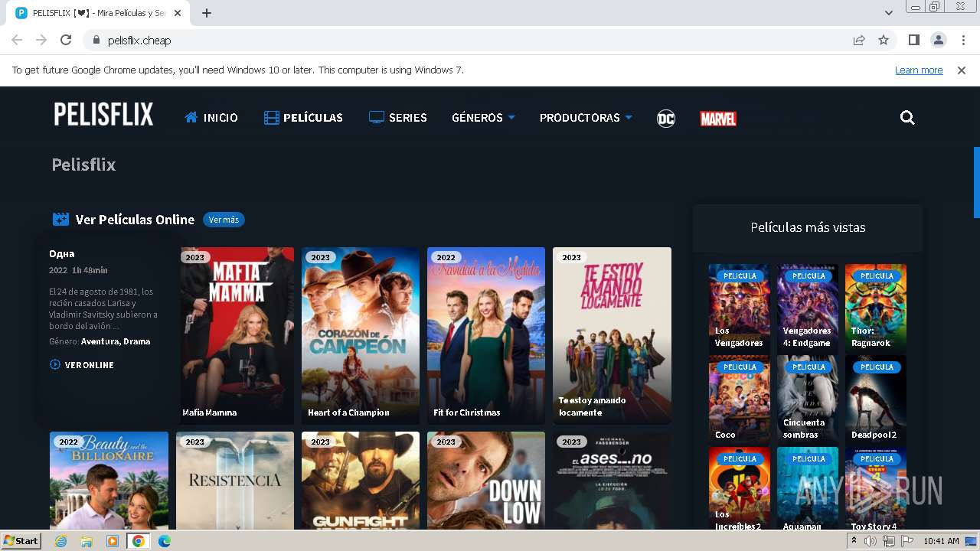Open Cincuenta sombras thumbnail
980x551 pixels.
click(x=808, y=399)
